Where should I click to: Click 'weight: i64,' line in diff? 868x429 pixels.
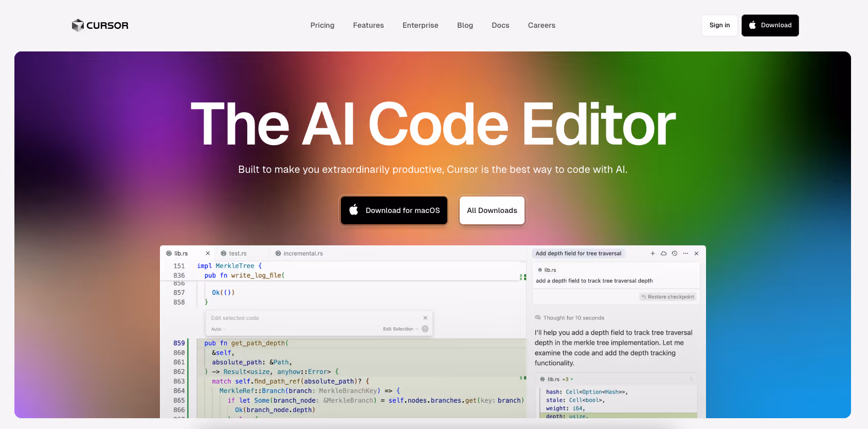tap(566, 408)
